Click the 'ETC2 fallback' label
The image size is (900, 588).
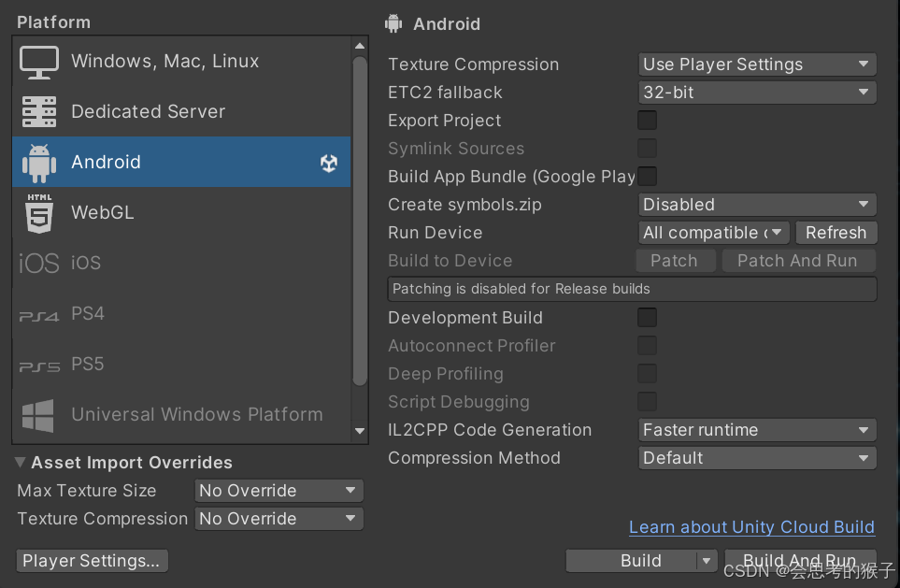[445, 93]
